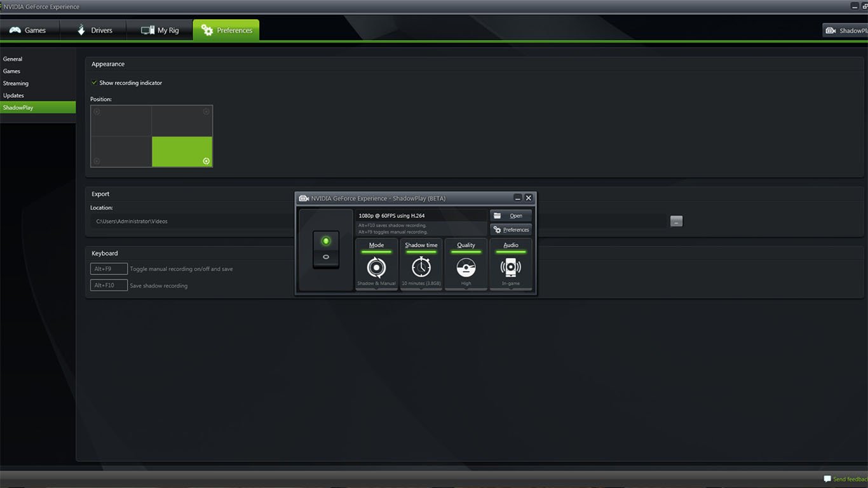Click the gamepad icon on Games tab

15,30
